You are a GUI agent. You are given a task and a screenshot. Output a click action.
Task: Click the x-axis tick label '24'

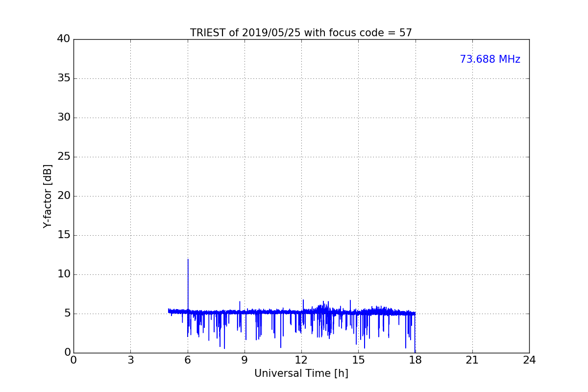click(529, 360)
